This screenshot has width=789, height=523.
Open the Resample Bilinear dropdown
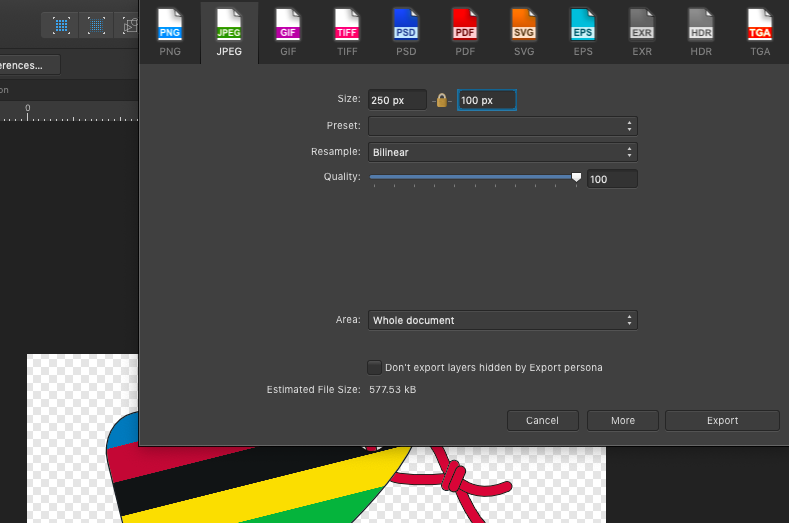click(503, 152)
